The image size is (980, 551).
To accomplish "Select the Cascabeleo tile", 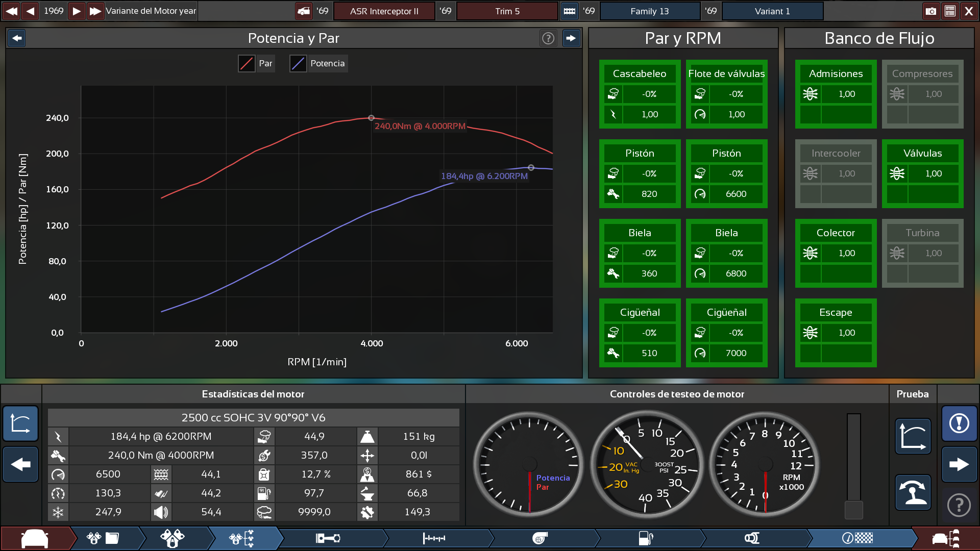I will click(640, 94).
